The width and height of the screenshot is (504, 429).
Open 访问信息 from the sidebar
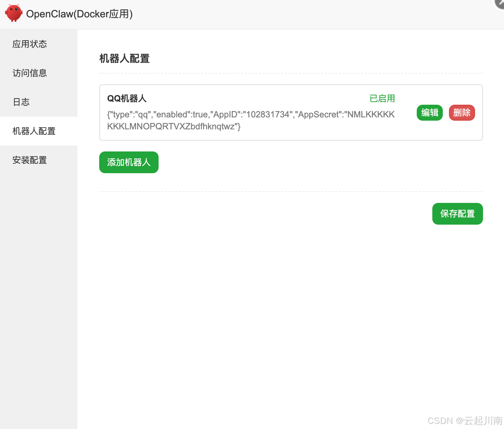[30, 73]
